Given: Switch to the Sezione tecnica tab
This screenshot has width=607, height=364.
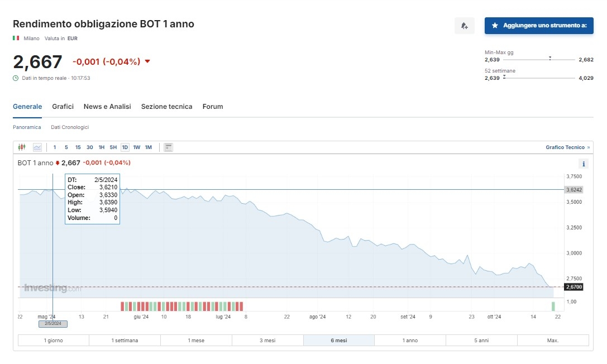Looking at the screenshot, I should [x=166, y=107].
